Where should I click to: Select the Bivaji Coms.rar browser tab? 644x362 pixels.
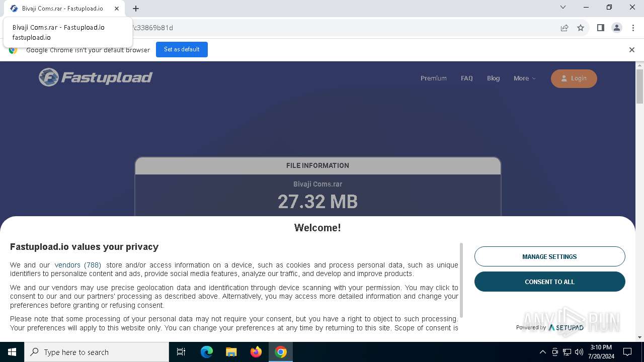coord(63,9)
